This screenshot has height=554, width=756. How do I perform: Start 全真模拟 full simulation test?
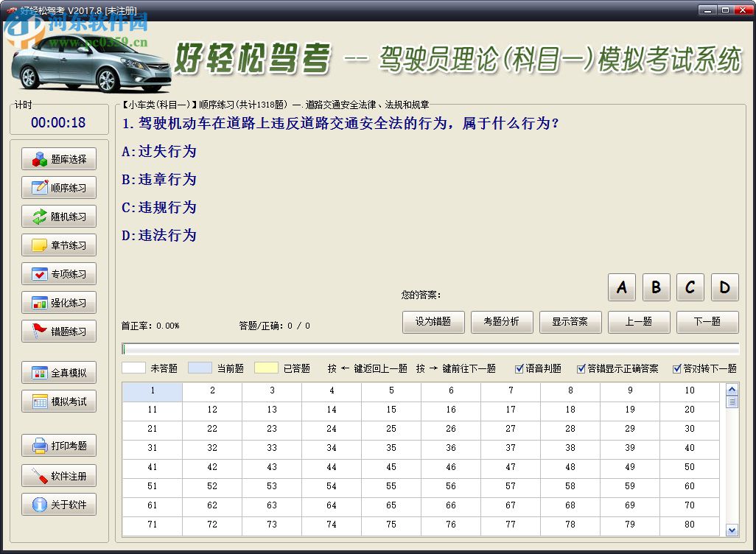point(58,373)
